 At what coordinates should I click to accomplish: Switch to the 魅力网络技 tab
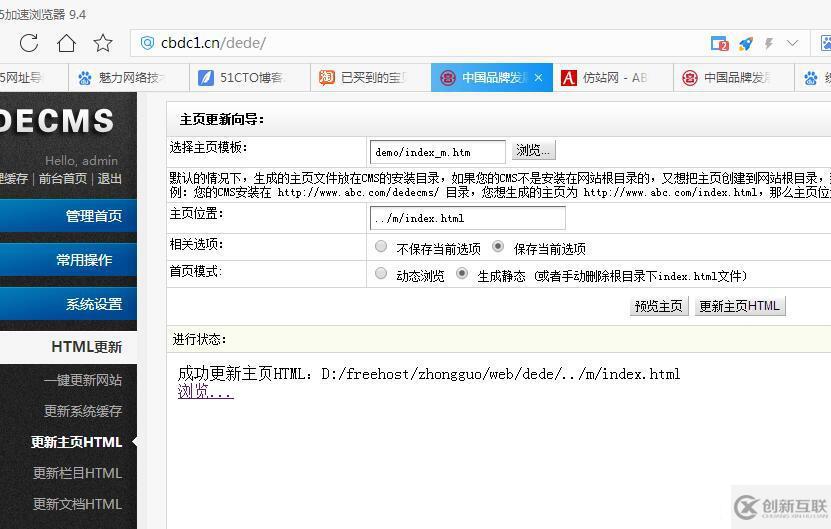click(x=129, y=77)
